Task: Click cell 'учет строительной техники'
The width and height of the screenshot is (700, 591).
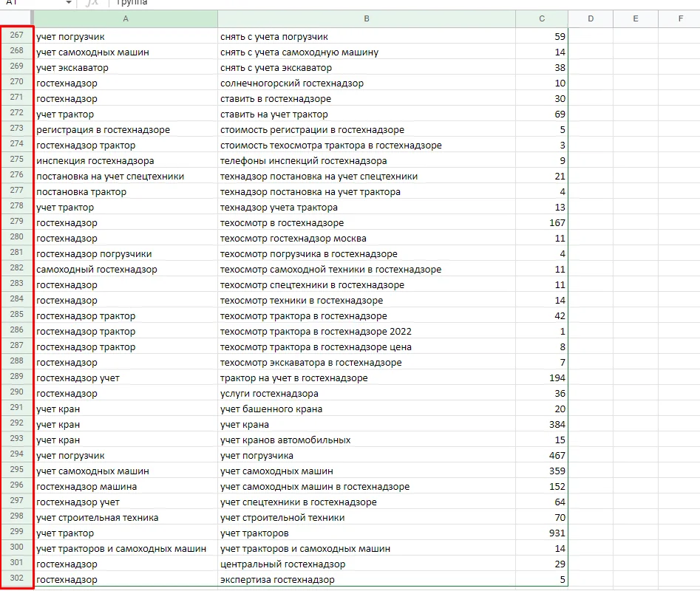Action: pyautogui.click(x=367, y=517)
